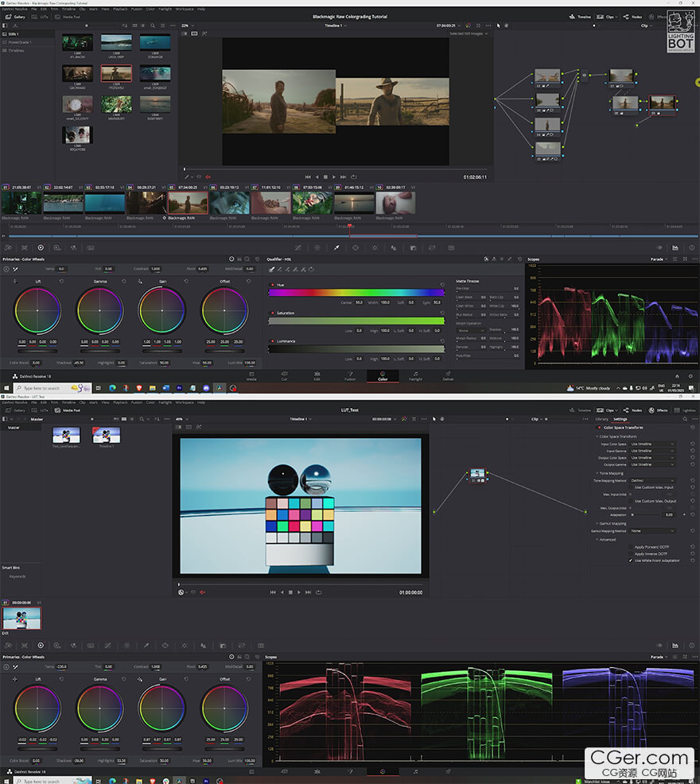Image resolution: width=700 pixels, height=784 pixels.
Task: Reset the Color Space Transform effect
Action: (x=693, y=428)
